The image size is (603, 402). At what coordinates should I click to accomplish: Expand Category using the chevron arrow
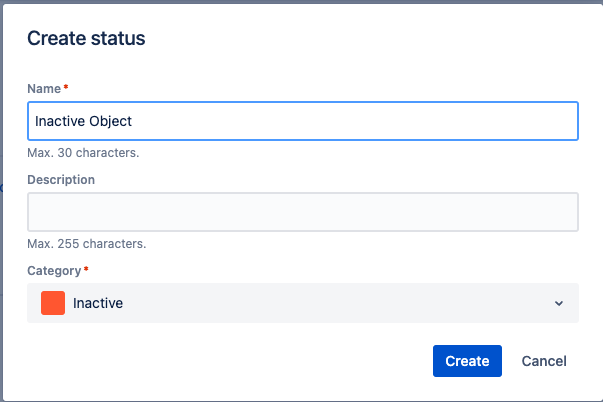pos(558,303)
